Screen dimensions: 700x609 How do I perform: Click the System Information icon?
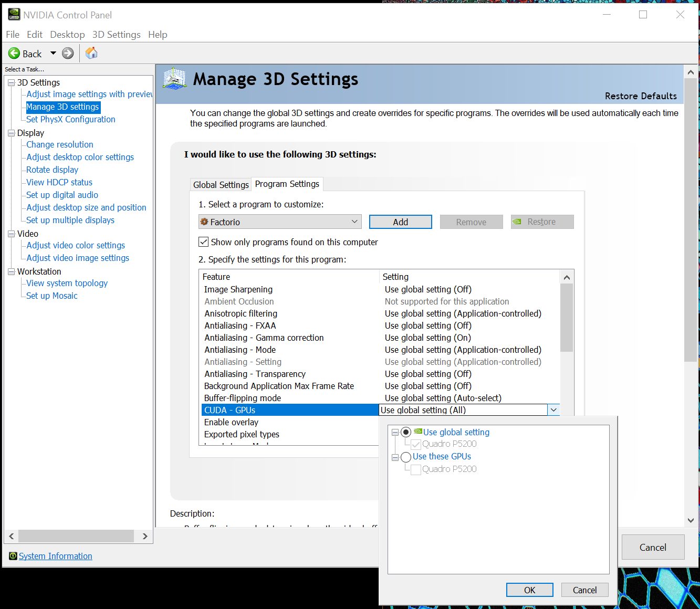[x=13, y=556]
